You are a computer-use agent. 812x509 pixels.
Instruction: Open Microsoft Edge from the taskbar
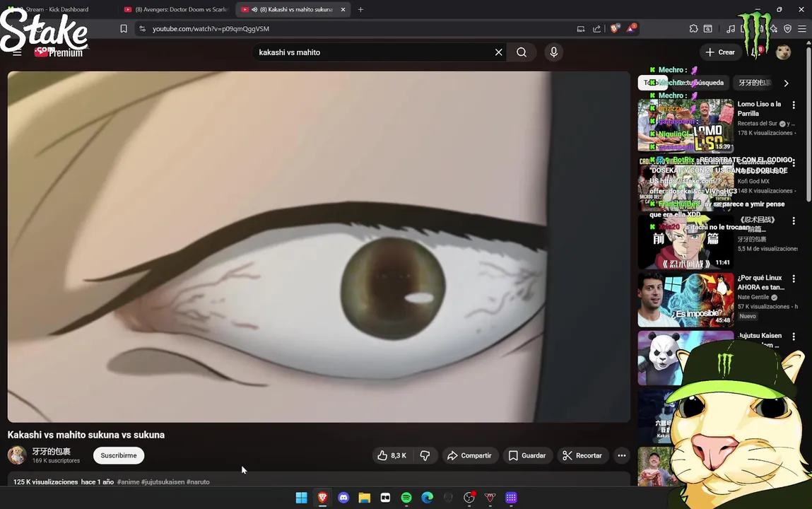[x=428, y=498]
